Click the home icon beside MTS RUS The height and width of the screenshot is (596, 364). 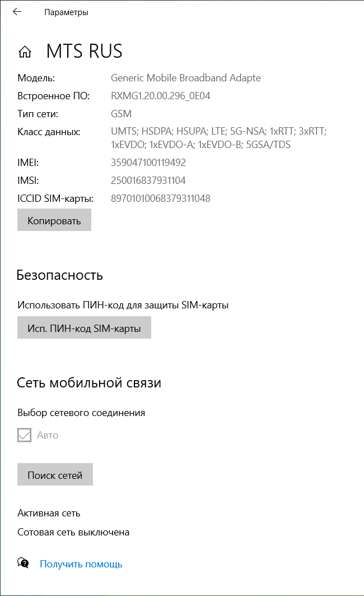click(x=25, y=52)
